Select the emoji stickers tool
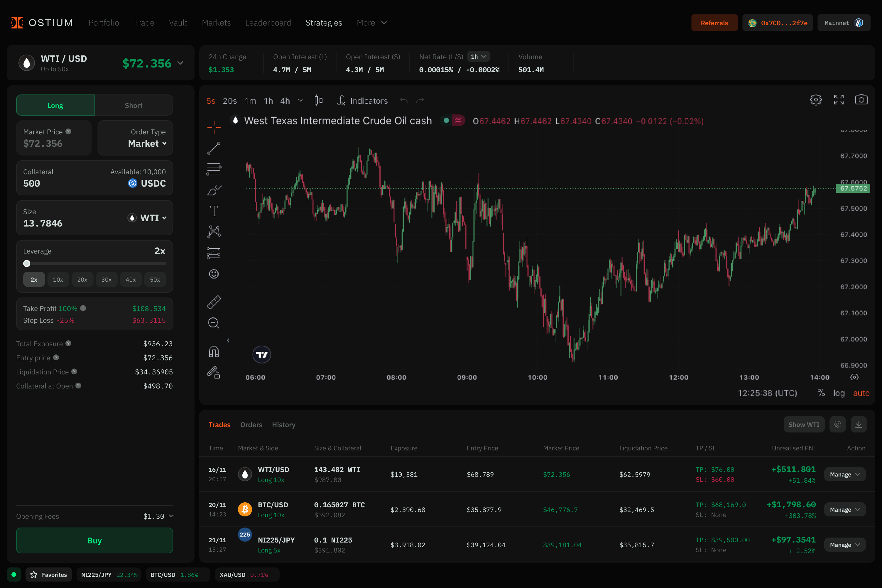882x588 pixels. (x=214, y=274)
